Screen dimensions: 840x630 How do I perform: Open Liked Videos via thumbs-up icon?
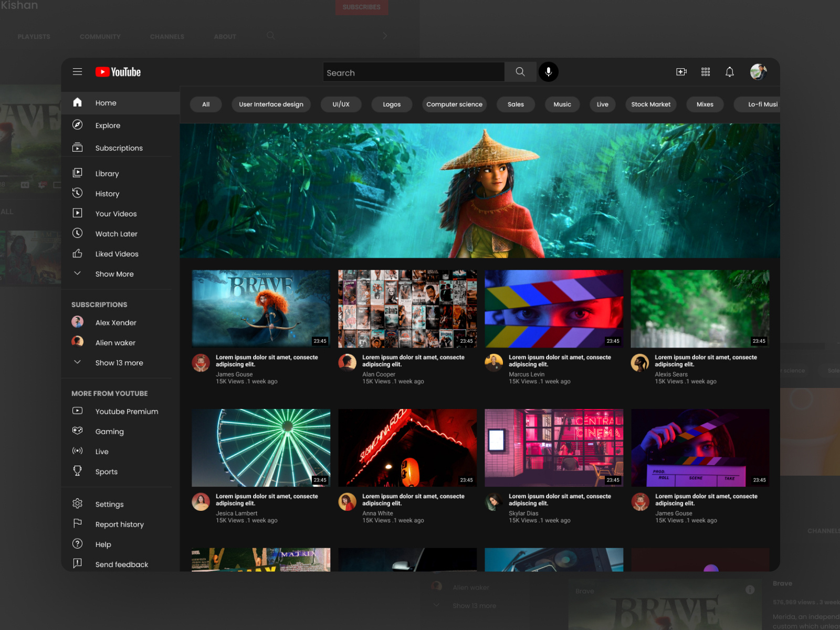77,254
